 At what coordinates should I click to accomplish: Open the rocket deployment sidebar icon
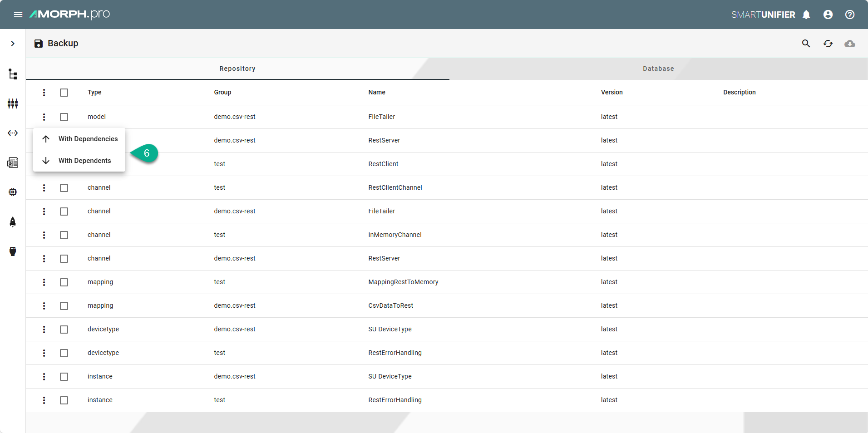[x=13, y=221]
